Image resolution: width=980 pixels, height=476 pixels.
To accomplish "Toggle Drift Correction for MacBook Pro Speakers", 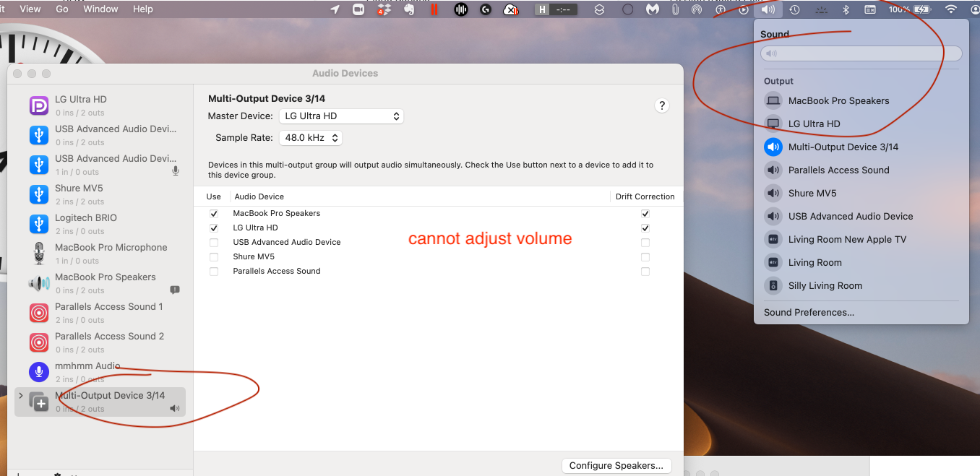I will coord(645,214).
